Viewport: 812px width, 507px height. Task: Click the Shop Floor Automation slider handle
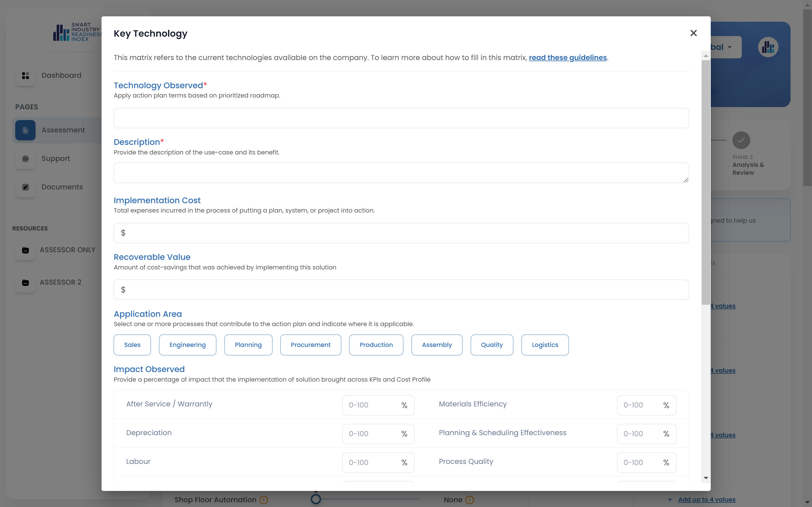(x=315, y=499)
